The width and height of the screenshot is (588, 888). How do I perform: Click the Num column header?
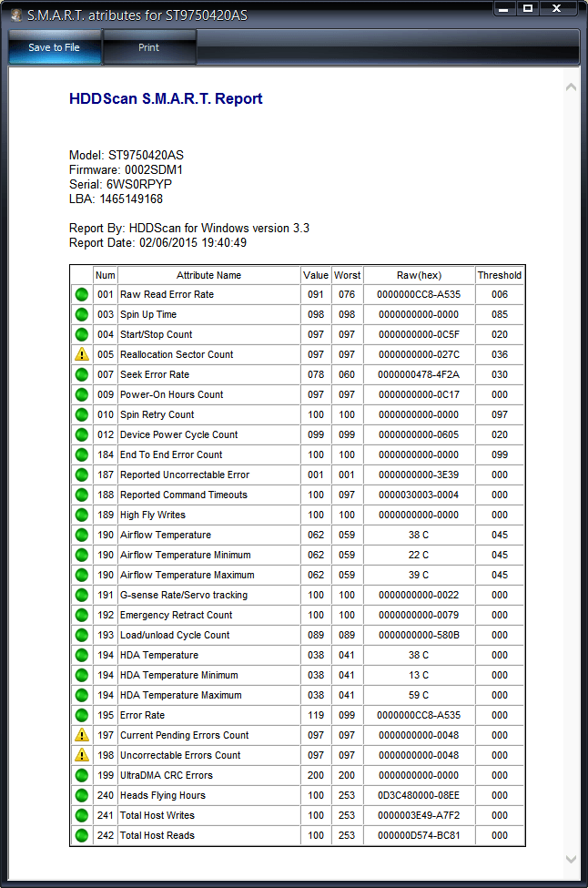pos(106,275)
